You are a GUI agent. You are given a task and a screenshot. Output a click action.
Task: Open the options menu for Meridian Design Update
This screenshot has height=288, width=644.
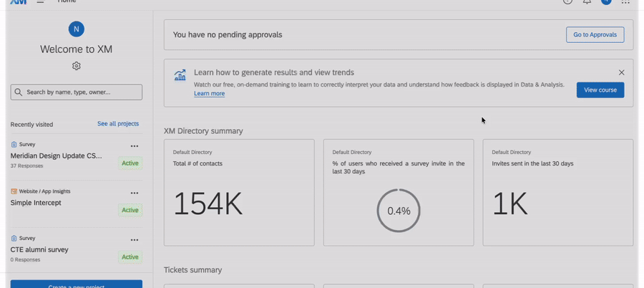135,146
